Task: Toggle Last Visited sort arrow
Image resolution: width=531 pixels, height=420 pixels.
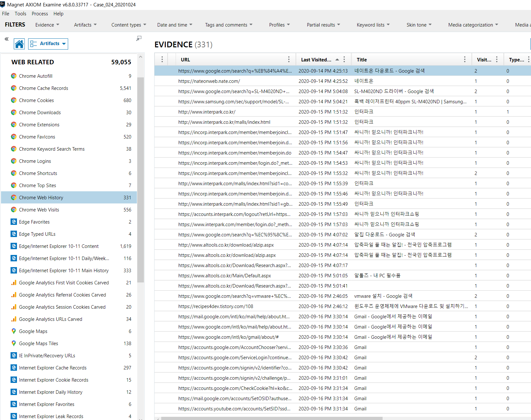Action: pos(337,60)
